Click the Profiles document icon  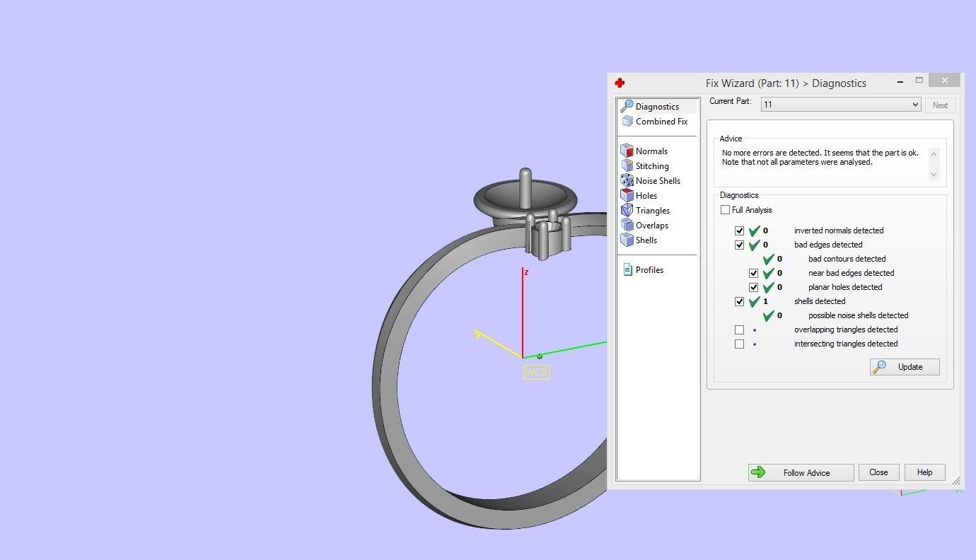tap(627, 269)
